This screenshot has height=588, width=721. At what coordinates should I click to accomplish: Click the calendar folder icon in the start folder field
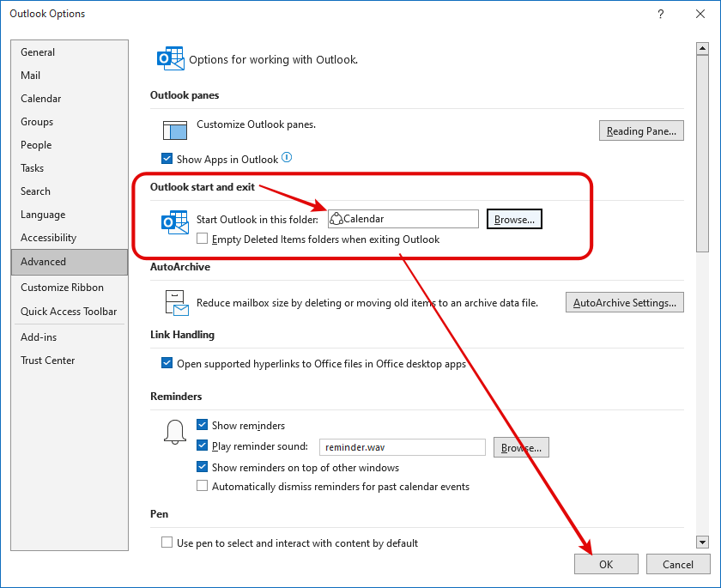[336, 219]
